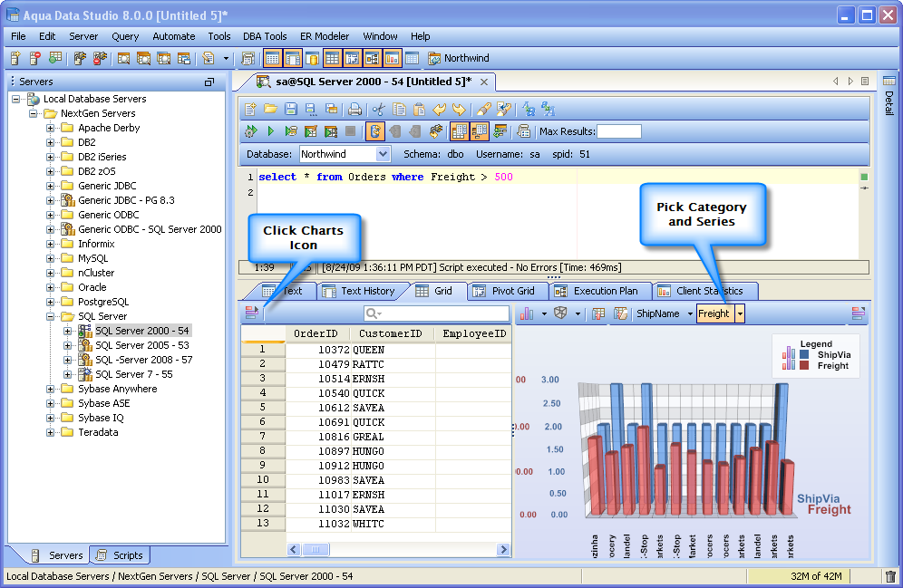Click the gray Stop execution icon
Screen dimensions: 903x588
(x=350, y=131)
